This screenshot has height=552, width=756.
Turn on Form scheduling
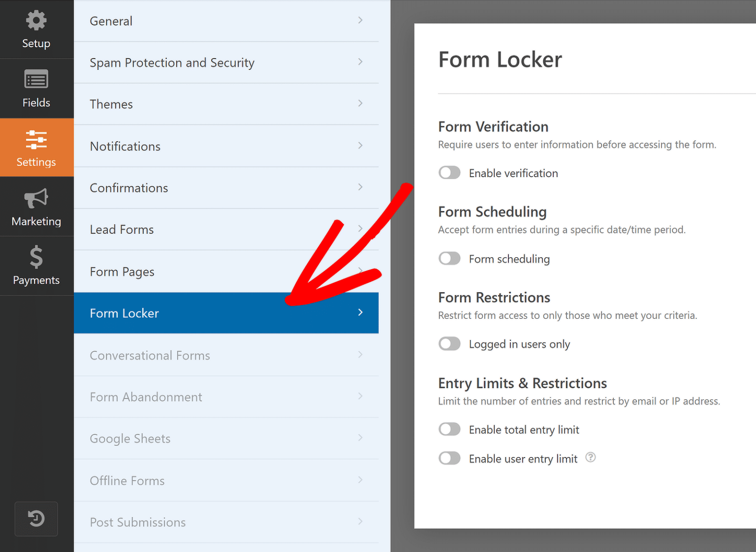pos(449,258)
